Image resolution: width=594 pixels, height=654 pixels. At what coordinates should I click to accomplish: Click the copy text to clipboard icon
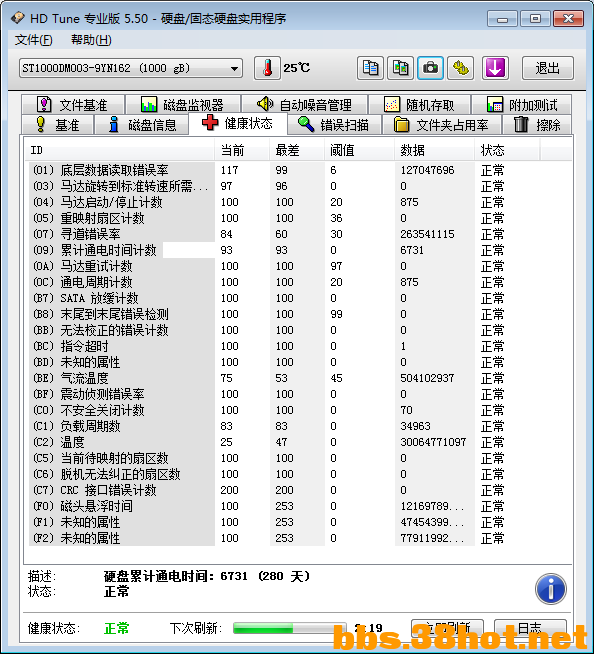[370, 68]
